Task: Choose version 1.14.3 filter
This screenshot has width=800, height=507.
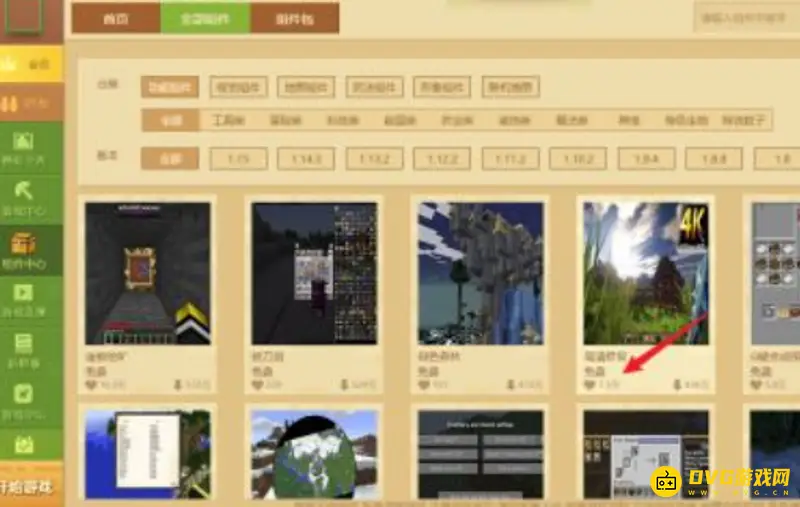Action: pyautogui.click(x=306, y=158)
